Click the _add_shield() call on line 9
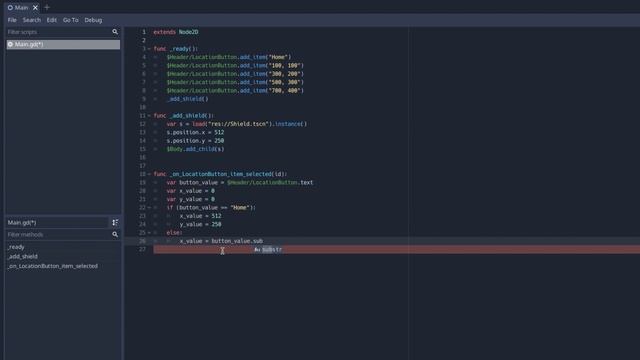The image size is (640, 360). click(187, 99)
